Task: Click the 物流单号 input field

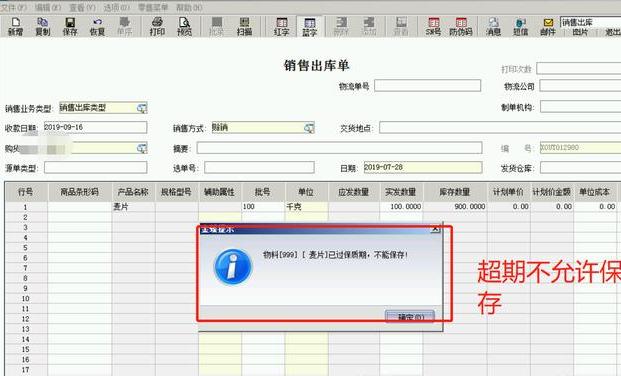Action: (427, 85)
